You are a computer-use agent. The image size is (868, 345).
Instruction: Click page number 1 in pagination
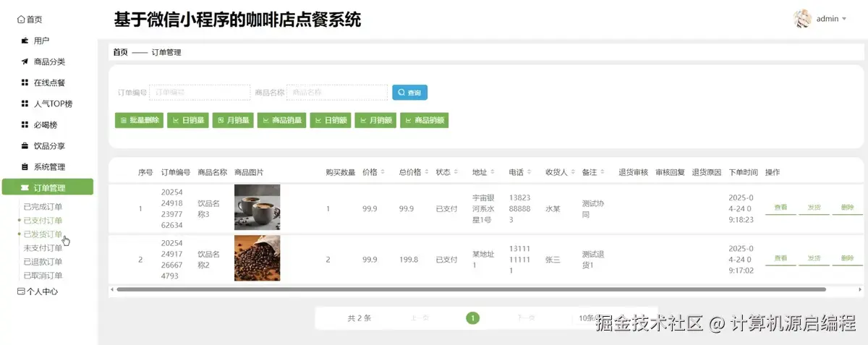click(472, 318)
